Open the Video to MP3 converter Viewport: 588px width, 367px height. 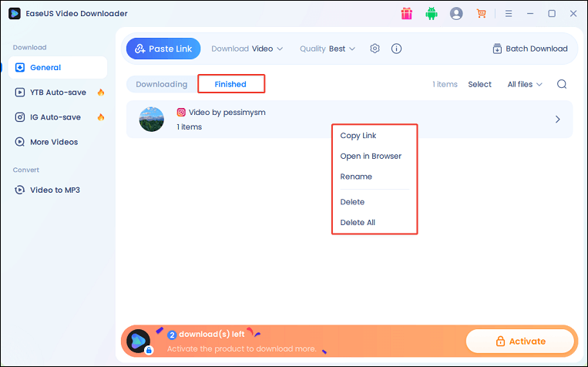coord(58,190)
